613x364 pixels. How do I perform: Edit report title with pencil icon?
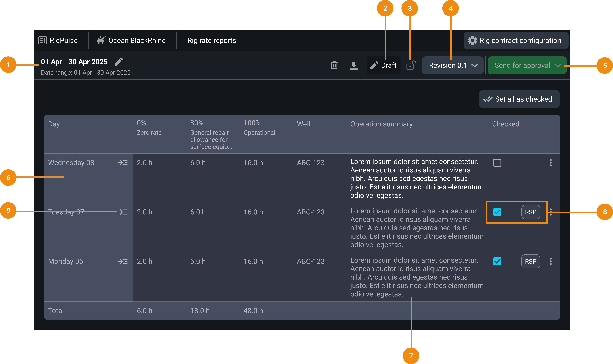[x=119, y=62]
